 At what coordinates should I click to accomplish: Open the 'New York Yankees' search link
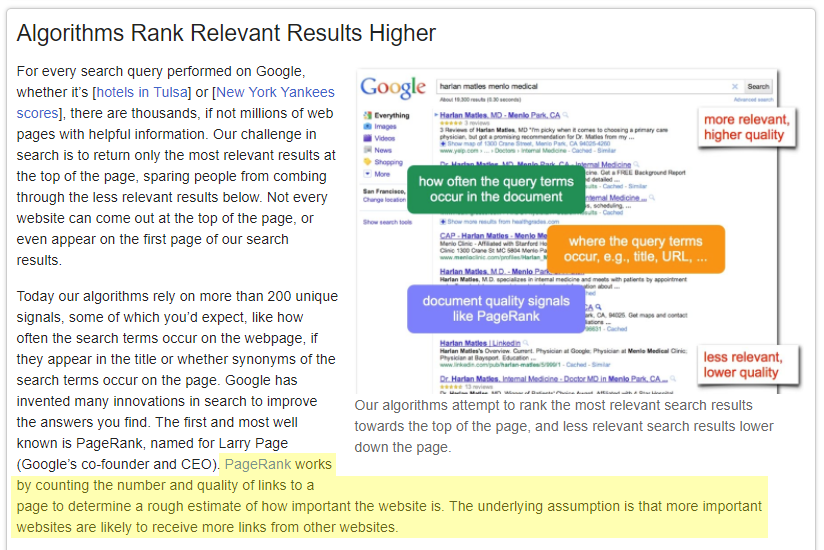click(x=275, y=92)
